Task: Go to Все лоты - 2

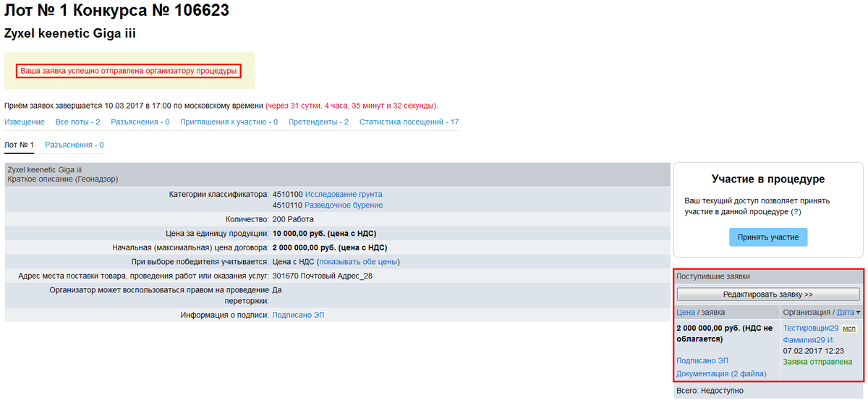Action: click(77, 122)
